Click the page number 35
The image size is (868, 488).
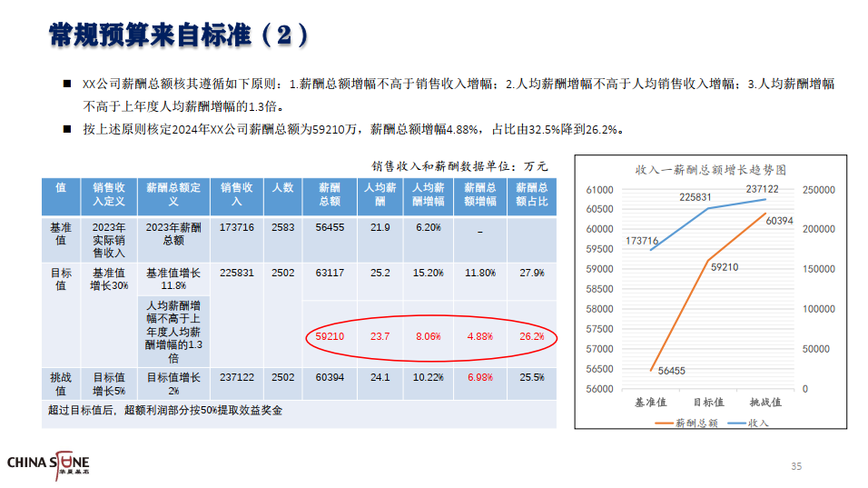coord(796,466)
